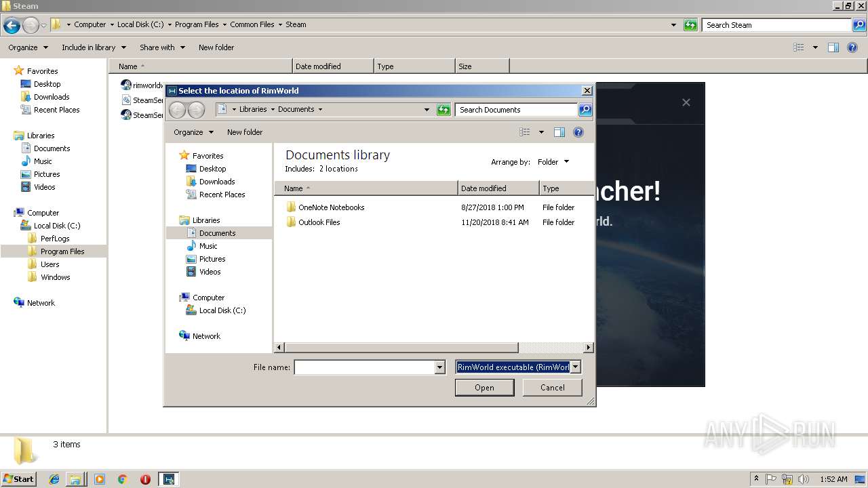Go back in Steam explorer window

point(12,26)
